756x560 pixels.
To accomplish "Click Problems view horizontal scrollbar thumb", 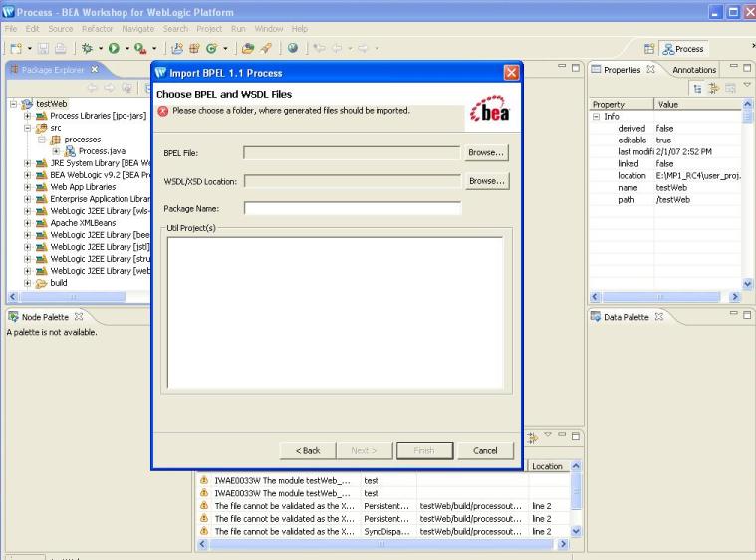I will tap(380, 544).
